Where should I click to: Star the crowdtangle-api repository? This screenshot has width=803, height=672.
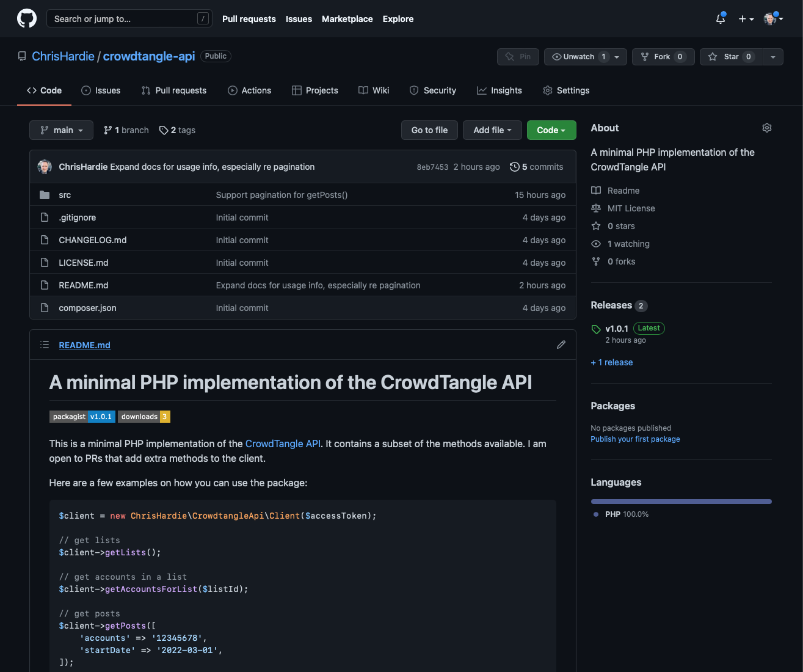(x=731, y=57)
